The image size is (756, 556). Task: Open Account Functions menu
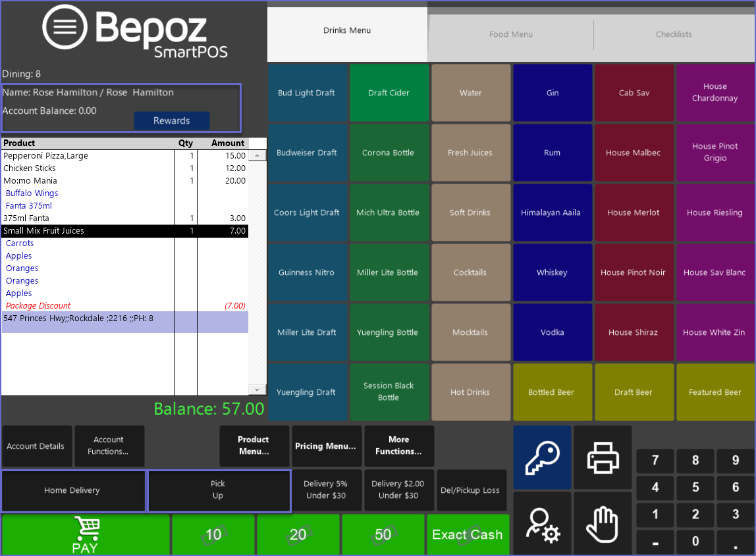109,445
